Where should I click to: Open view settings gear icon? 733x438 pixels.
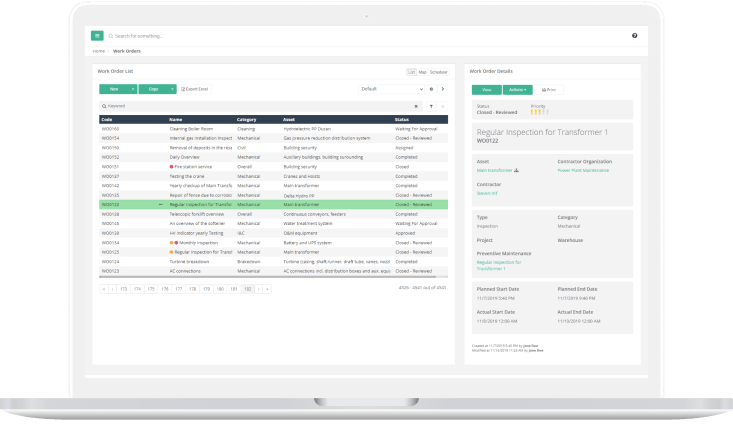[x=431, y=89]
